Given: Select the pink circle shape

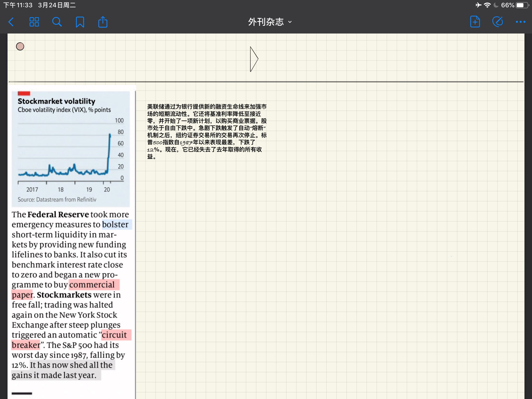Looking at the screenshot, I should tap(20, 46).
